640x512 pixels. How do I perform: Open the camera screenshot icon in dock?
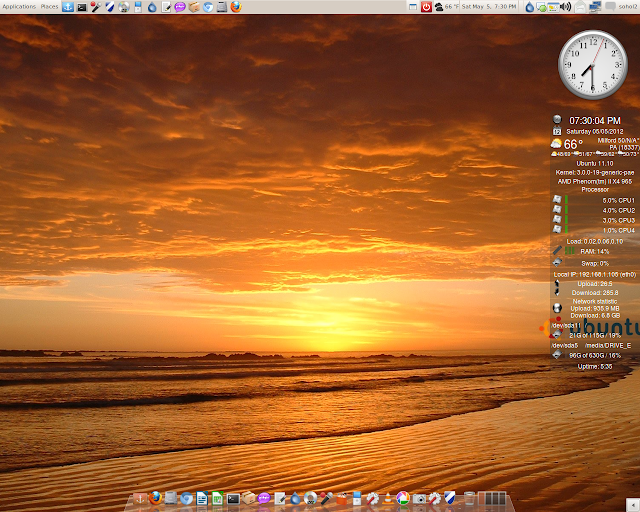click(x=420, y=497)
